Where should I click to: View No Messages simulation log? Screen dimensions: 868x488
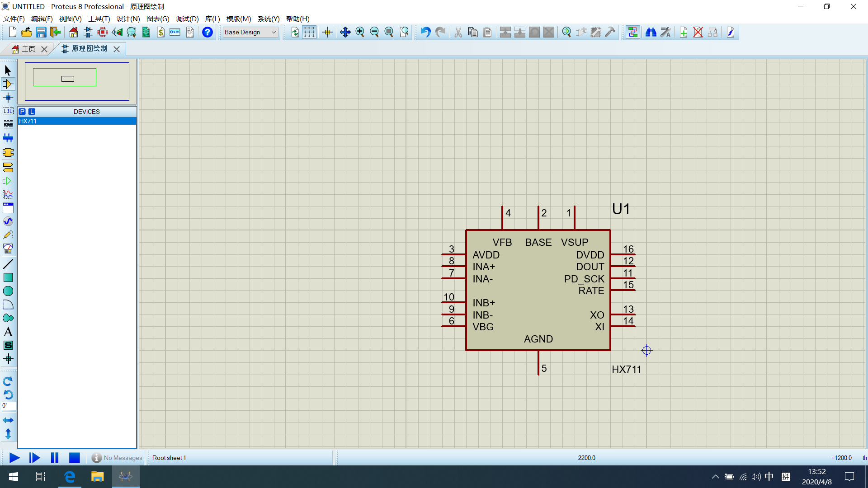[117, 458]
